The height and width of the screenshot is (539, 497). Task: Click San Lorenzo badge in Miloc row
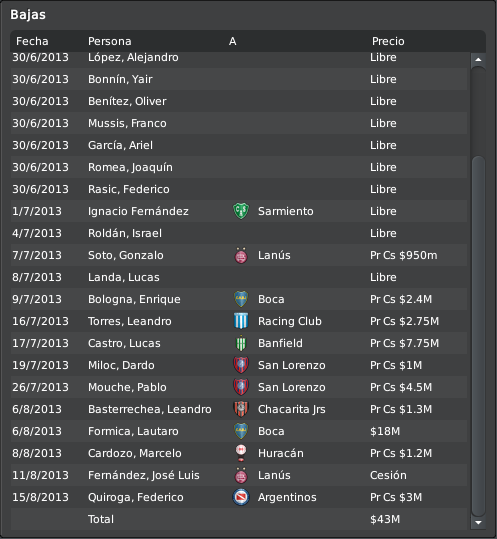pos(241,365)
